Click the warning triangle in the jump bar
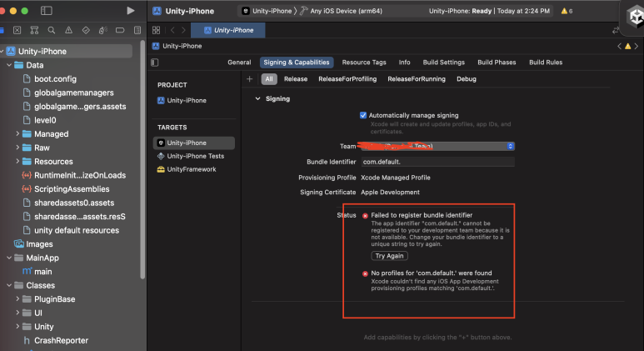The image size is (644, 351). pyautogui.click(x=627, y=46)
